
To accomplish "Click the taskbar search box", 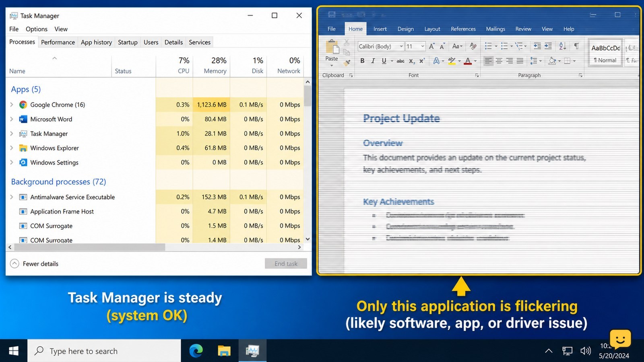I will (104, 351).
